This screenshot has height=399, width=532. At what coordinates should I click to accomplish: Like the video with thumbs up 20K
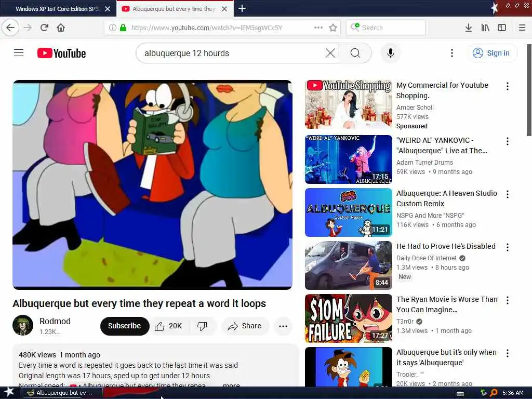(x=169, y=326)
